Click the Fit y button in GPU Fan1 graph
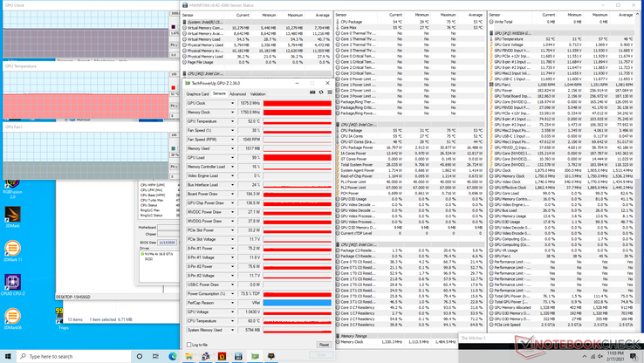 coord(175,167)
